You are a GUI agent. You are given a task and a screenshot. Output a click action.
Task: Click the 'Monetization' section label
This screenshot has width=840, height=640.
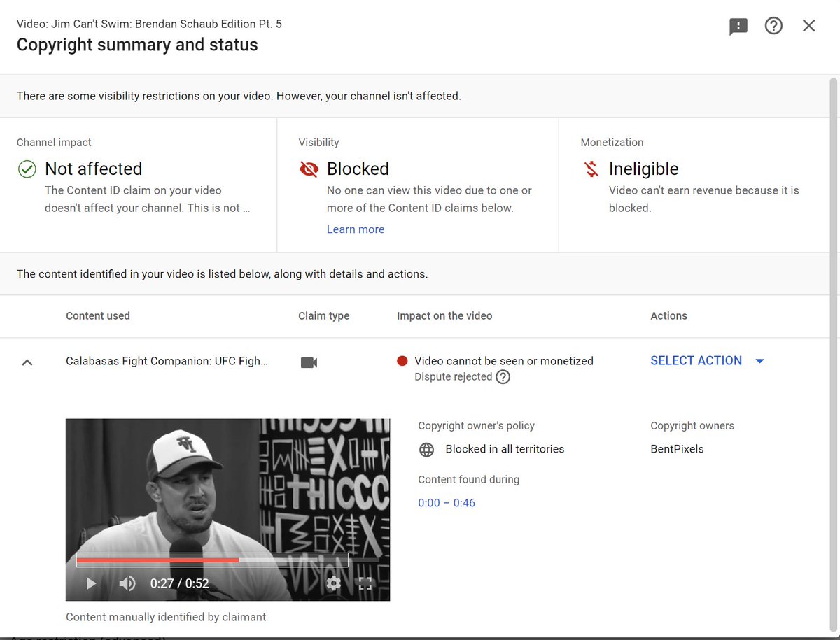(612, 143)
